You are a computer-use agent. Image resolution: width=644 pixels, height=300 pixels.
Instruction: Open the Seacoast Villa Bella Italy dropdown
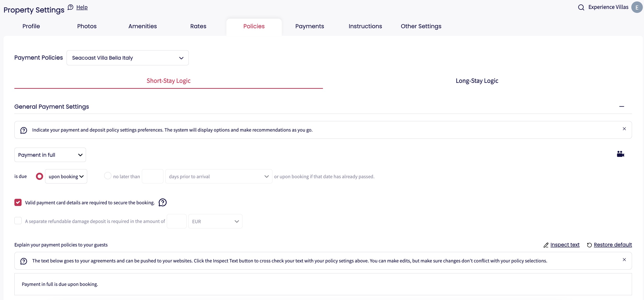click(x=127, y=58)
